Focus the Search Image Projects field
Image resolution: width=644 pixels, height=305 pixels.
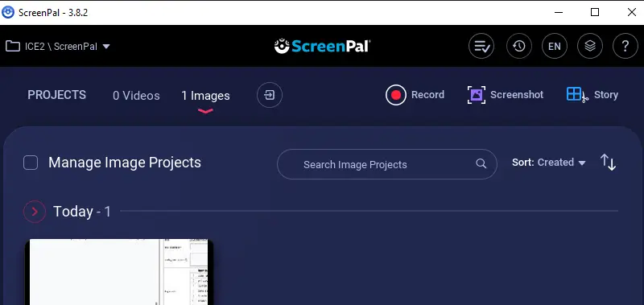387,164
